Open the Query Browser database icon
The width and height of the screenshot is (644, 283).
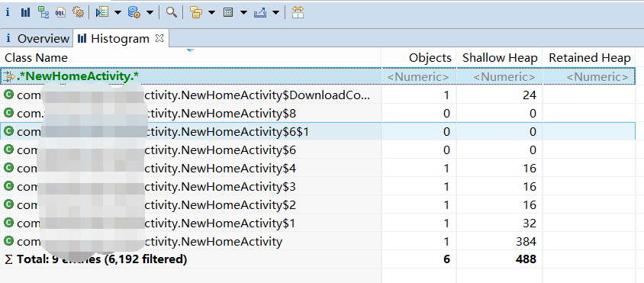pyautogui.click(x=134, y=12)
